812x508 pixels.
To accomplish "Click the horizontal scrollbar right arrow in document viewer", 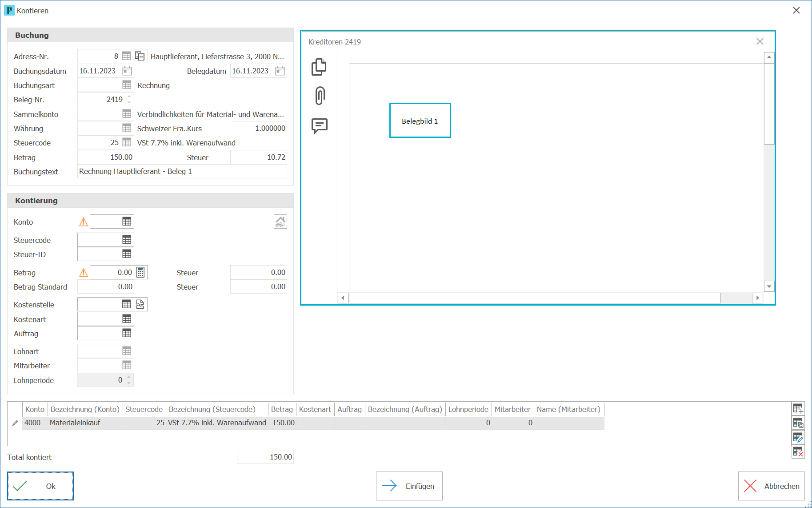I will pyautogui.click(x=758, y=298).
